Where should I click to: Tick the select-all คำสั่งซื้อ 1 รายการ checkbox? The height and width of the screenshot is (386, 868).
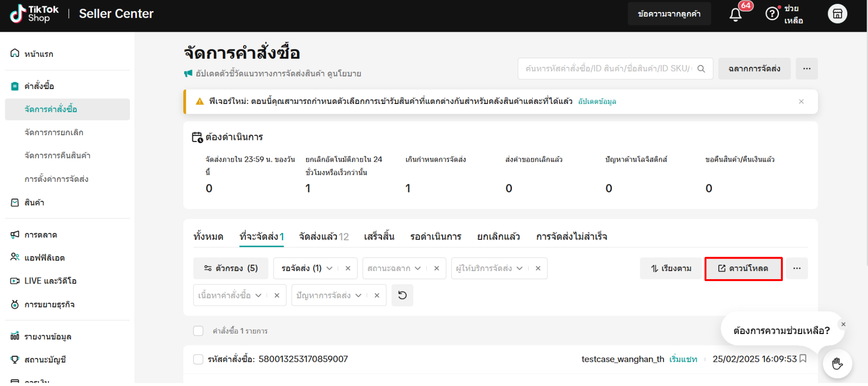pos(198,331)
